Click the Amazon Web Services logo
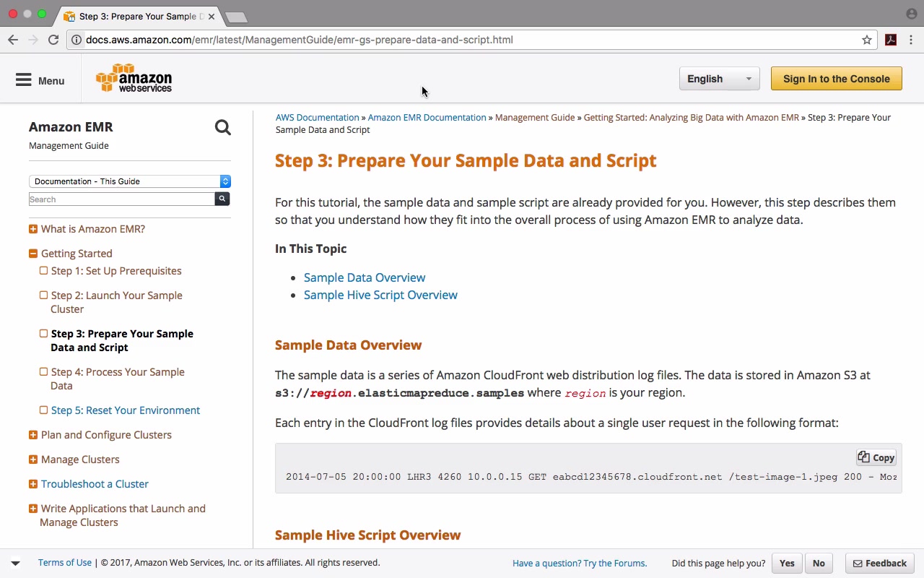The height and width of the screenshot is (578, 924). click(134, 79)
